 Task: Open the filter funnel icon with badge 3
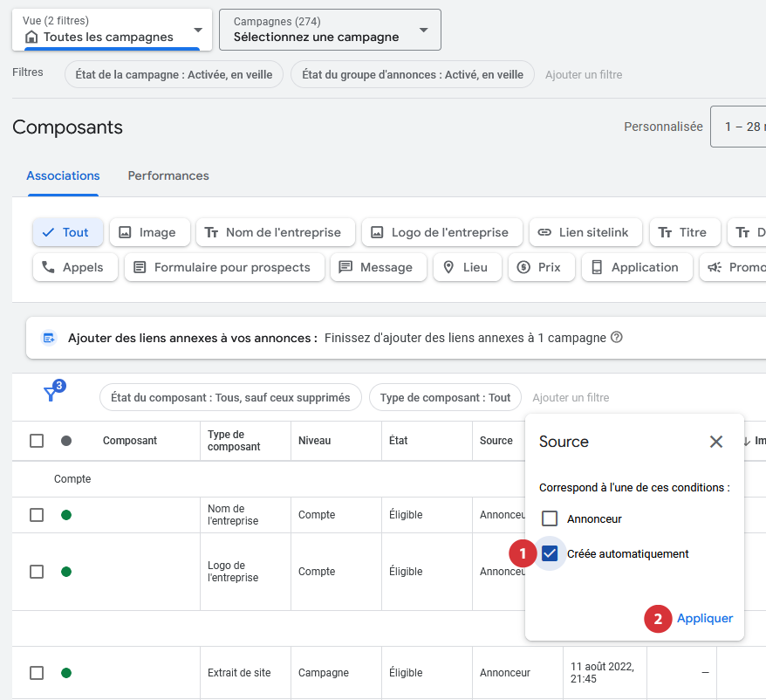pyautogui.click(x=51, y=394)
